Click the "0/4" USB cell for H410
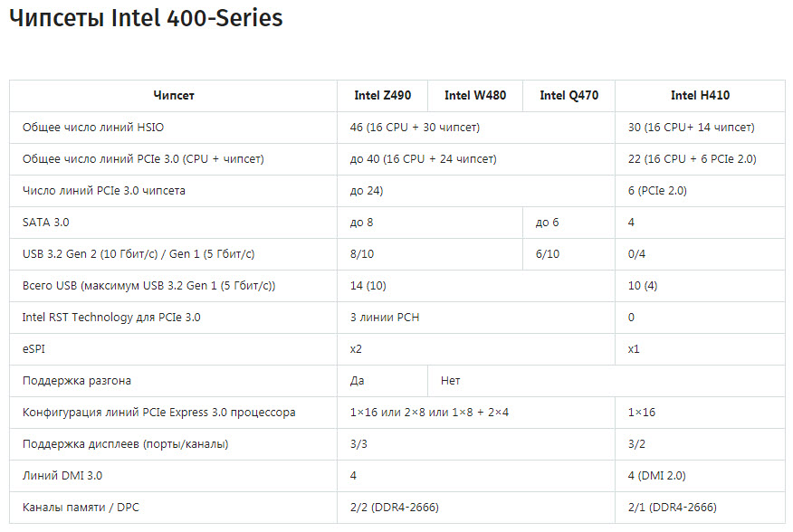 coord(636,254)
